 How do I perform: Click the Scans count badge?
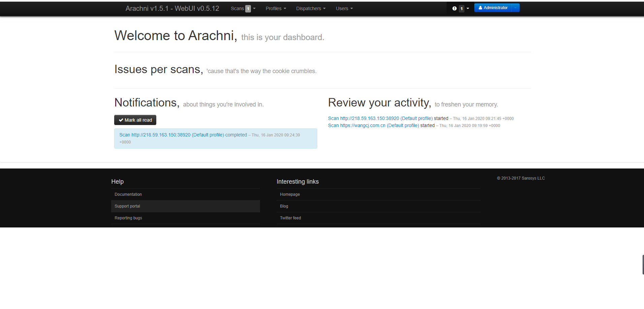coord(248,9)
